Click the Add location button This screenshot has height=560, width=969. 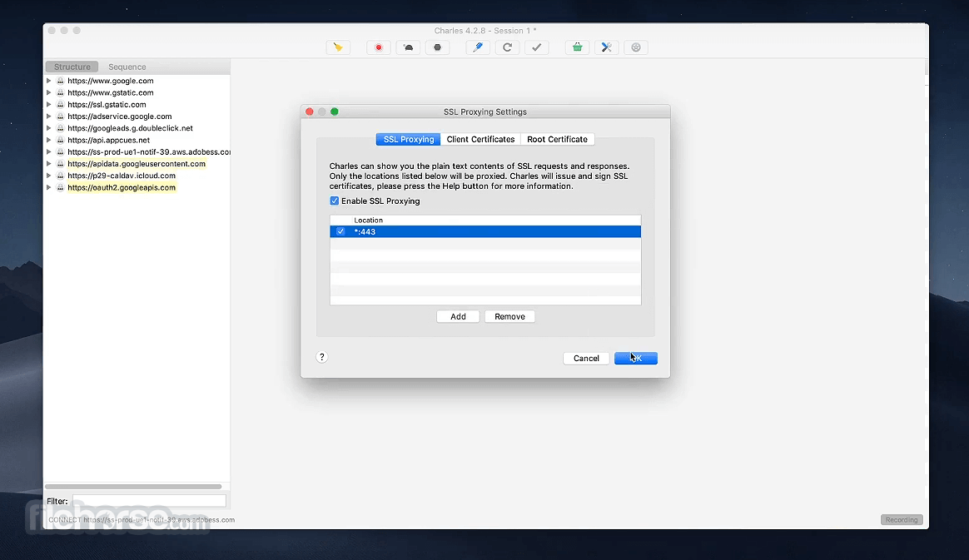(x=458, y=317)
